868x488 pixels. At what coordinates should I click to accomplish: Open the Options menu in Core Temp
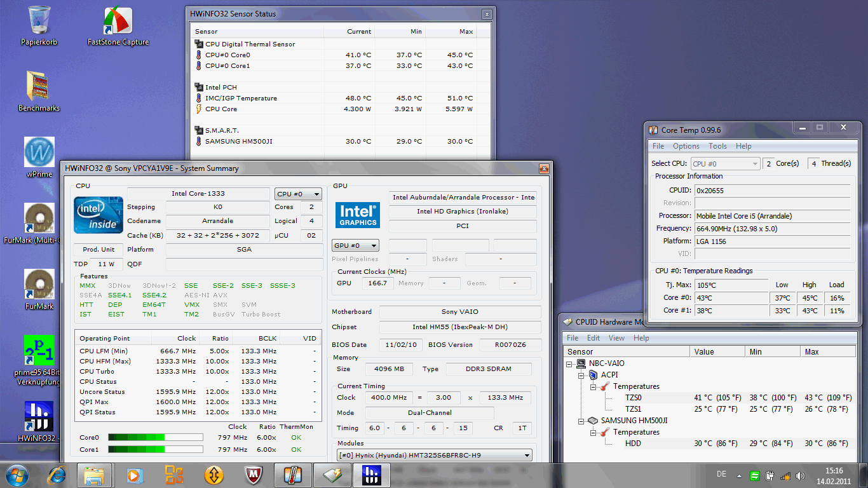point(686,146)
